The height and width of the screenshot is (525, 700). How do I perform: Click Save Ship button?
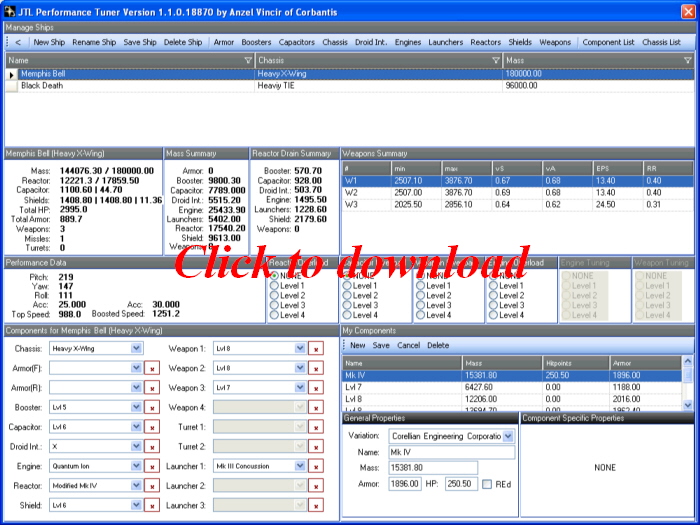[140, 42]
